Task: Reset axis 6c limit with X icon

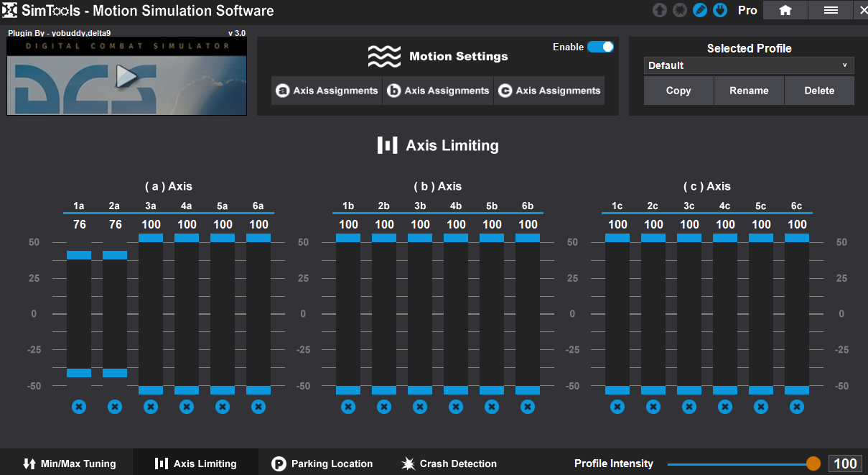Action: (797, 407)
